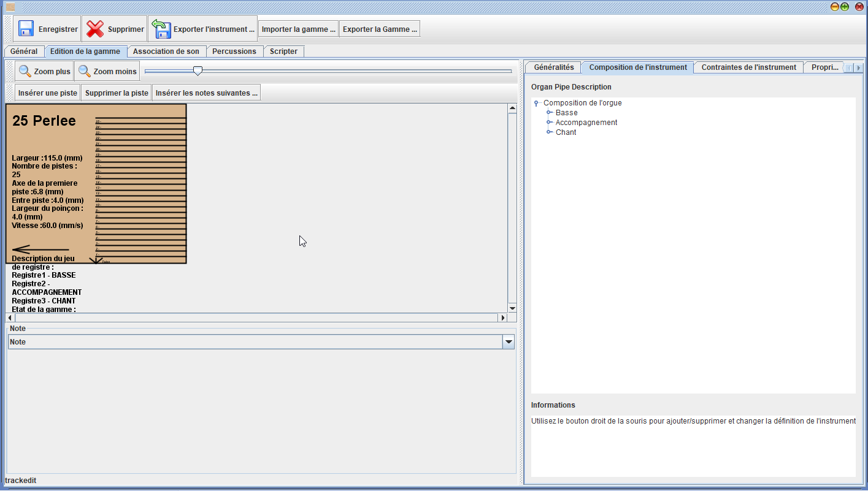This screenshot has height=491, width=868.
Task: Click the right tab-scroll arrow icon
Action: tap(859, 68)
